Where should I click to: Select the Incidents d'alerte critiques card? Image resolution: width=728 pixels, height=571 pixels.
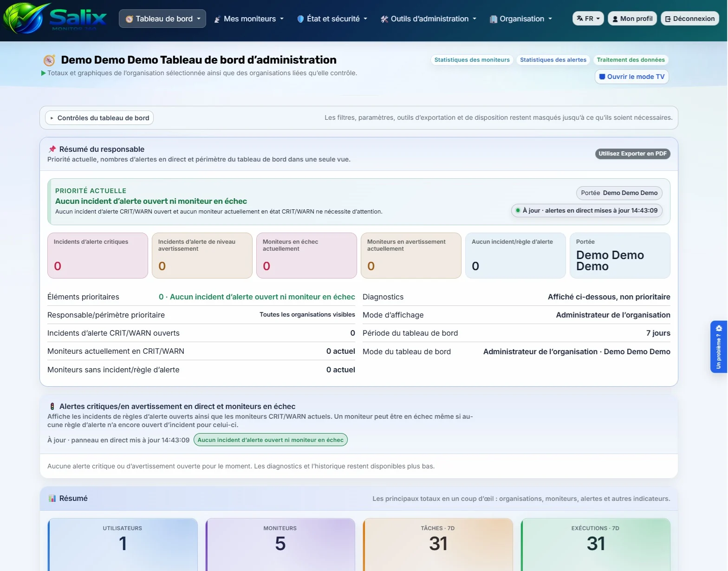(x=97, y=255)
